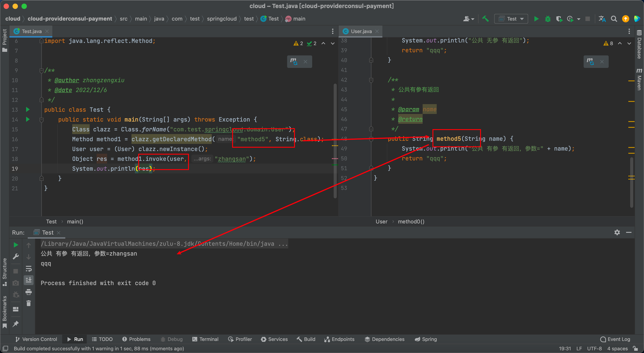The width and height of the screenshot is (644, 353).
Task: Collapse imports fold at line 6
Action: (x=42, y=41)
